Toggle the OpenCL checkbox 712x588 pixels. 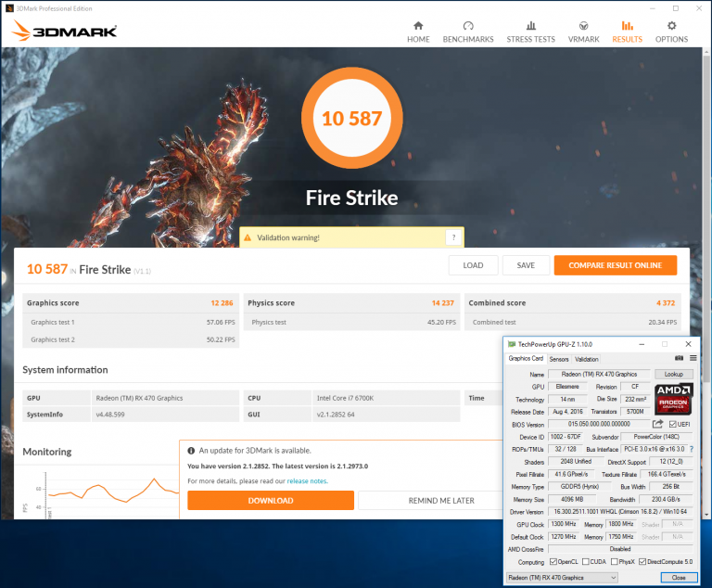click(x=553, y=562)
